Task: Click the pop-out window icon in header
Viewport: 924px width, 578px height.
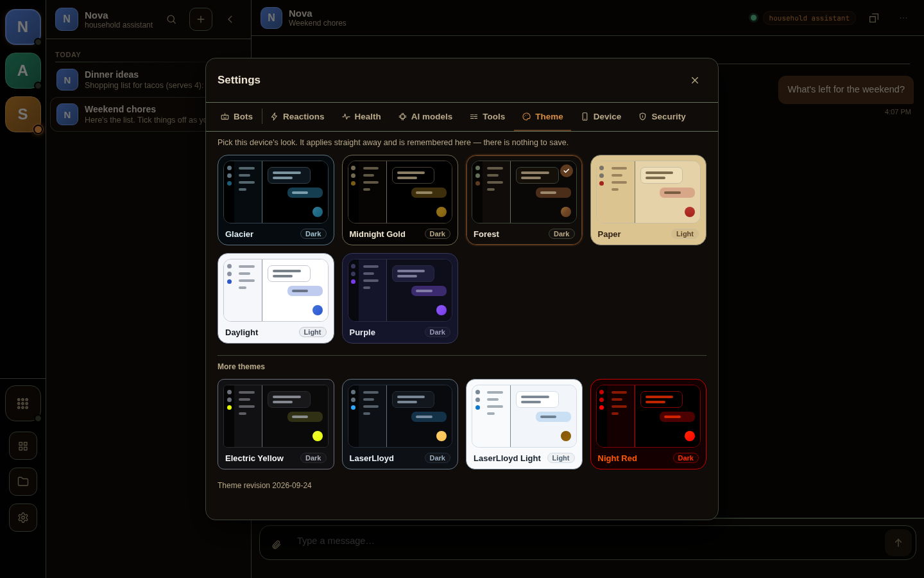Action: pos(874,18)
